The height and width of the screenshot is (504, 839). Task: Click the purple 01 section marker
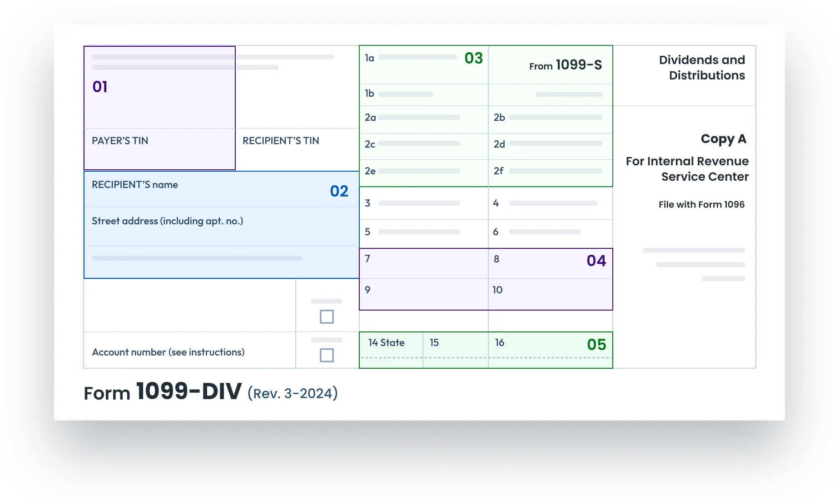100,87
